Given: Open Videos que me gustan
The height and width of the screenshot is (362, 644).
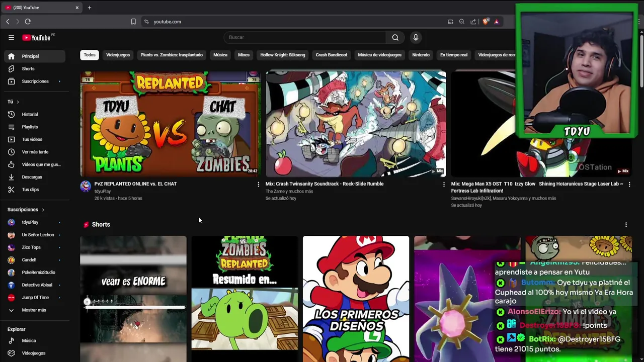Looking at the screenshot, I should tap(34, 165).
